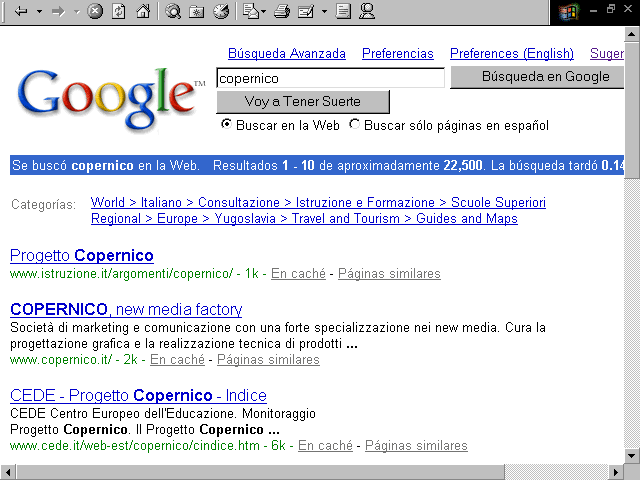Click the Voy a Tener Suerte button
This screenshot has height=480, width=640.
[x=303, y=102]
